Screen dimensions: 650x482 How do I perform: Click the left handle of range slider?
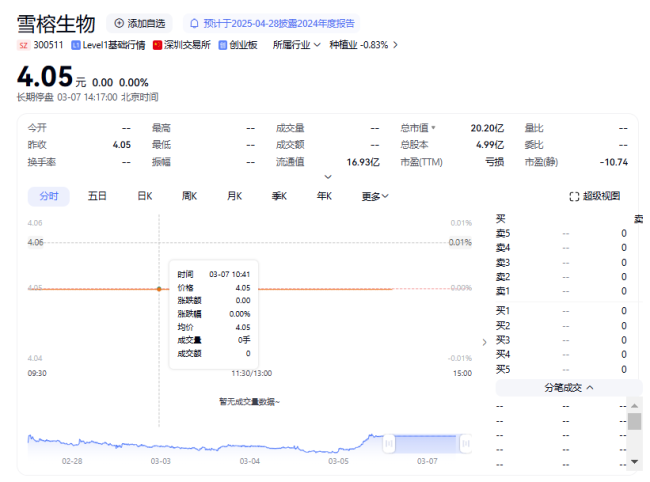tap(389, 444)
